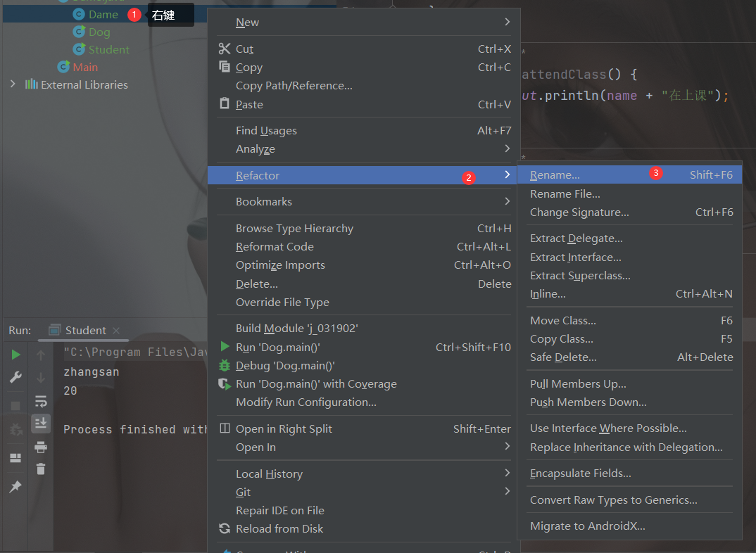The image size is (756, 553).
Task: Click the Dog class icon in project tree
Action: click(x=79, y=32)
